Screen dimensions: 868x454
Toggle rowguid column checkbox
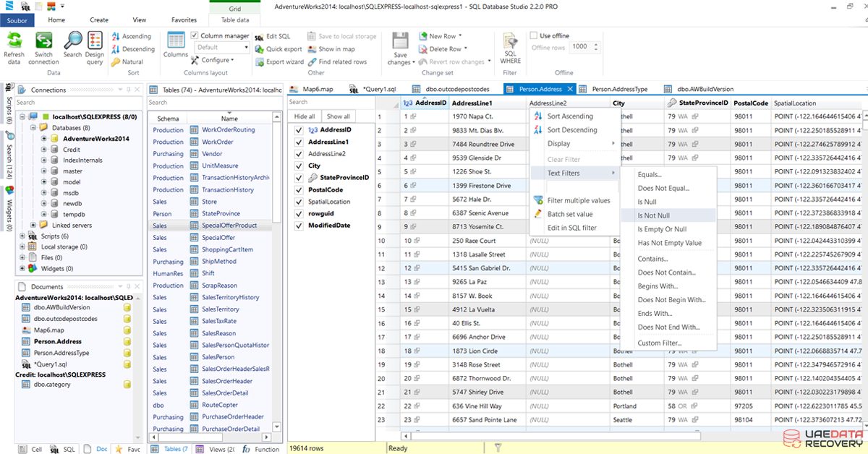click(x=299, y=214)
